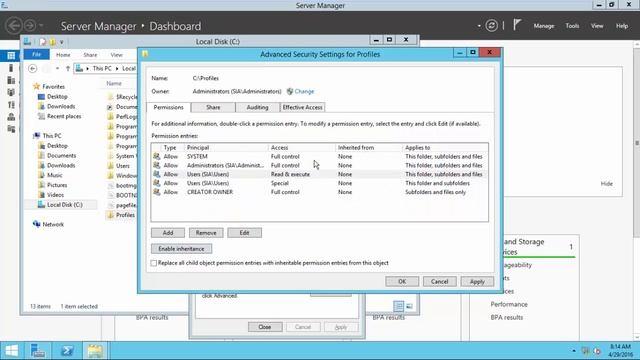This screenshot has width=640, height=360.
Task: Click the CREATOR OWNER entry user icon
Action: 156,192
